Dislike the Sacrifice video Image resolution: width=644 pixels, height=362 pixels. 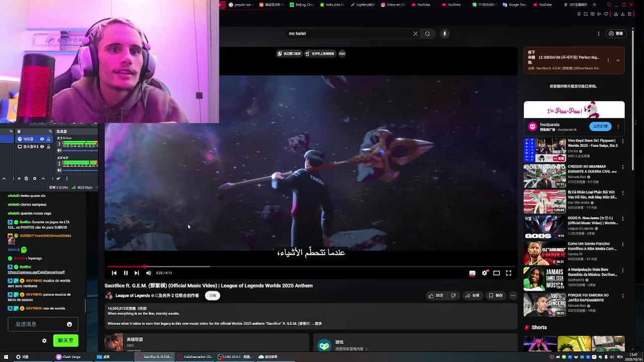coord(453,296)
